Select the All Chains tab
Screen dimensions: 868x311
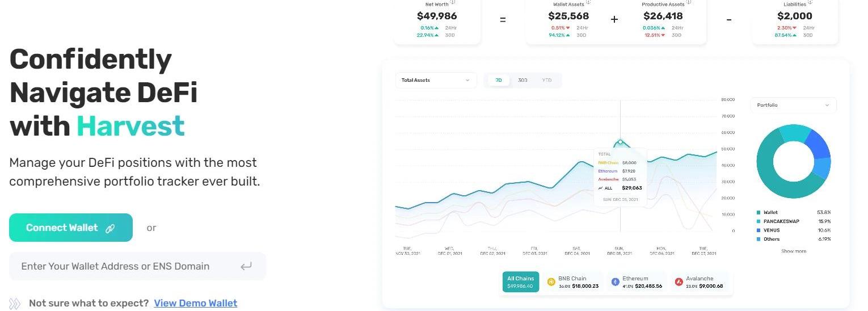click(x=520, y=282)
